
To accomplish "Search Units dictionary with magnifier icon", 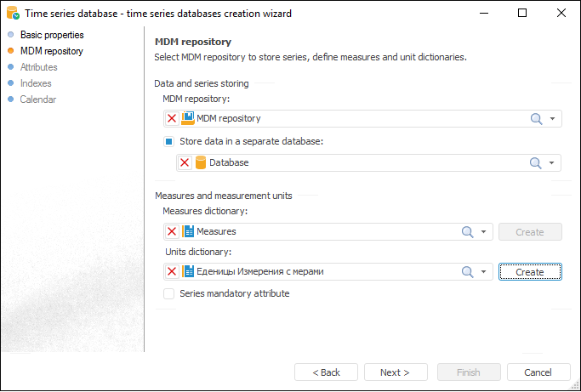I will (x=468, y=272).
